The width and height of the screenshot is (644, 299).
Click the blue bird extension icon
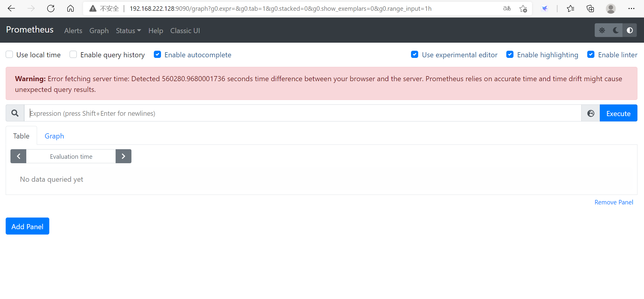click(545, 8)
